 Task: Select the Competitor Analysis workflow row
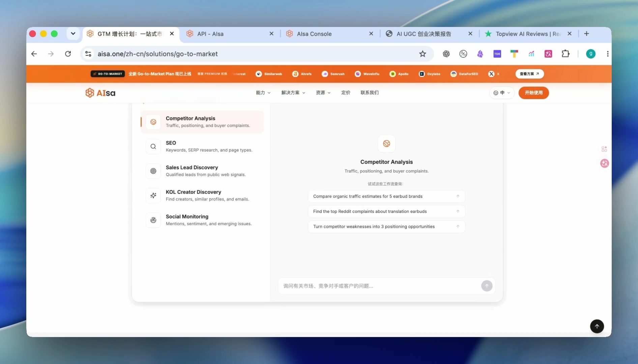(x=202, y=122)
